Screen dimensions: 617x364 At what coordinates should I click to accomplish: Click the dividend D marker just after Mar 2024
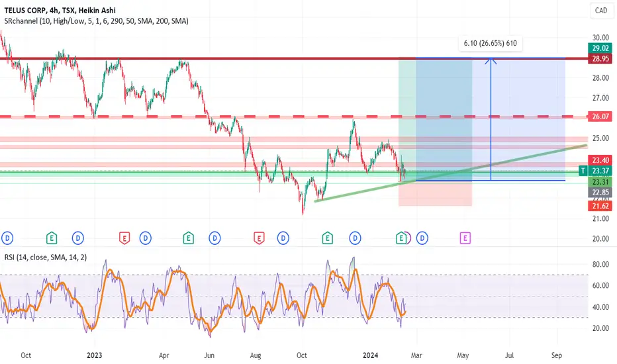(422, 238)
